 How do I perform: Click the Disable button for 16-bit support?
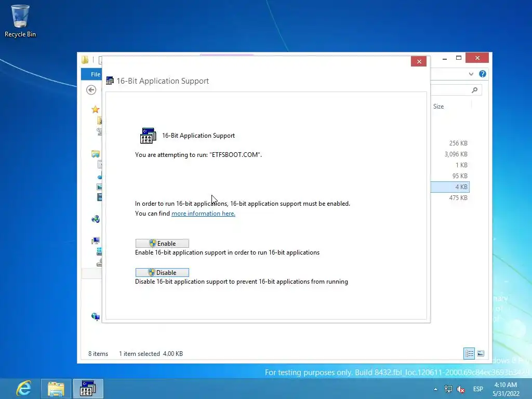click(x=162, y=272)
